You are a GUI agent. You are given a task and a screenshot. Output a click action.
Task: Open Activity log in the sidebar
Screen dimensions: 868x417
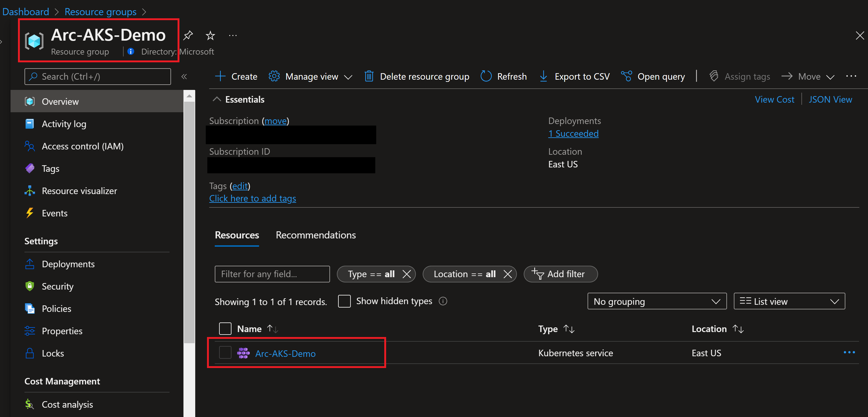(x=97, y=124)
